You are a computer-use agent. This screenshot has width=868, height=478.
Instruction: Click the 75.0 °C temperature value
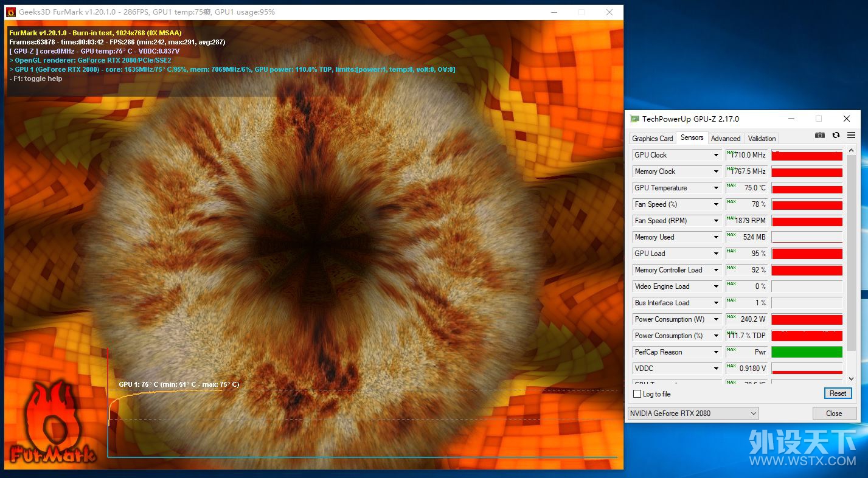pyautogui.click(x=746, y=188)
